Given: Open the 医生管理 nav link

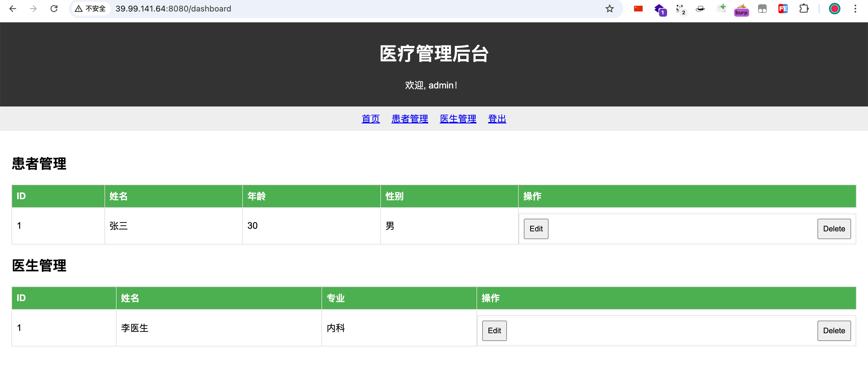Looking at the screenshot, I should 458,119.
